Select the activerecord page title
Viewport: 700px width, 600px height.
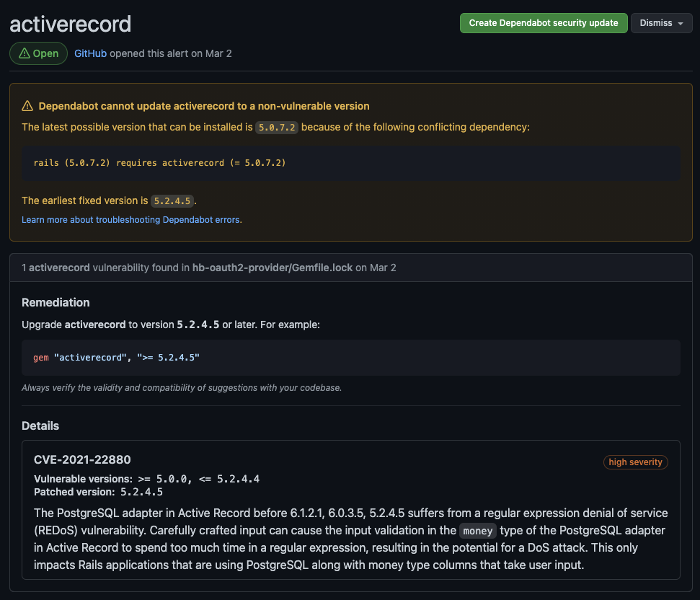tap(69, 24)
